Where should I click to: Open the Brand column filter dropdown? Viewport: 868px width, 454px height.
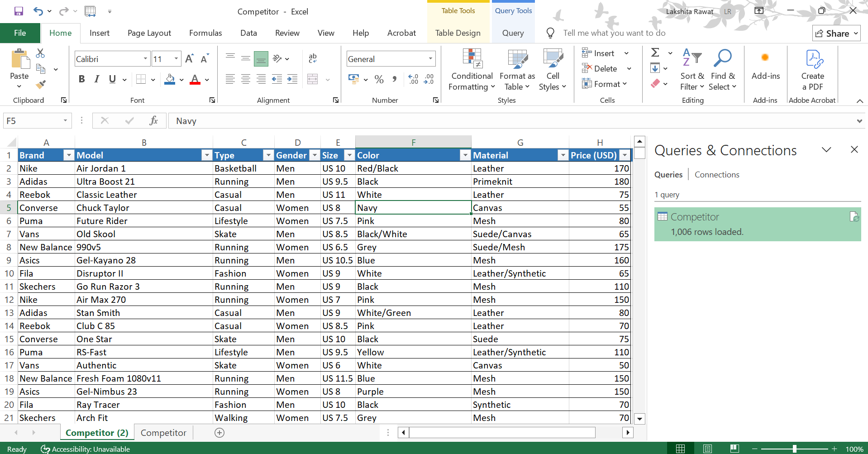68,155
